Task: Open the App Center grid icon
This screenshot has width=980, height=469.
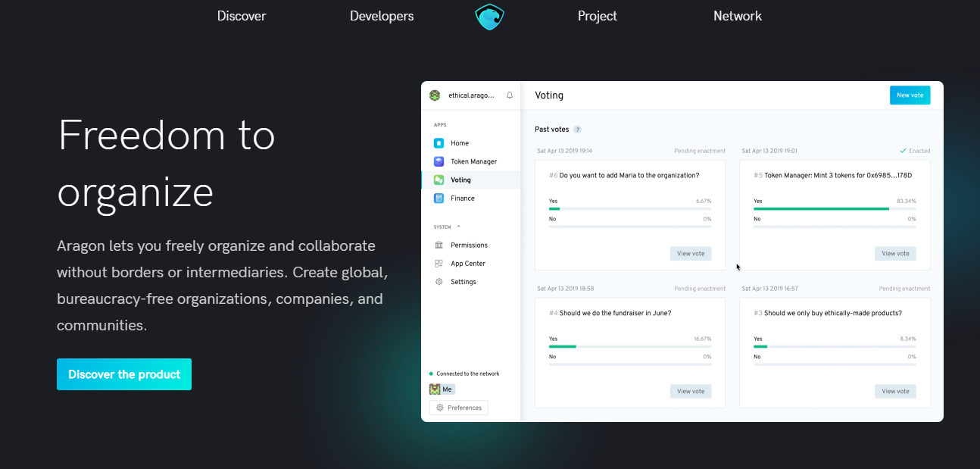Action: 439,264
